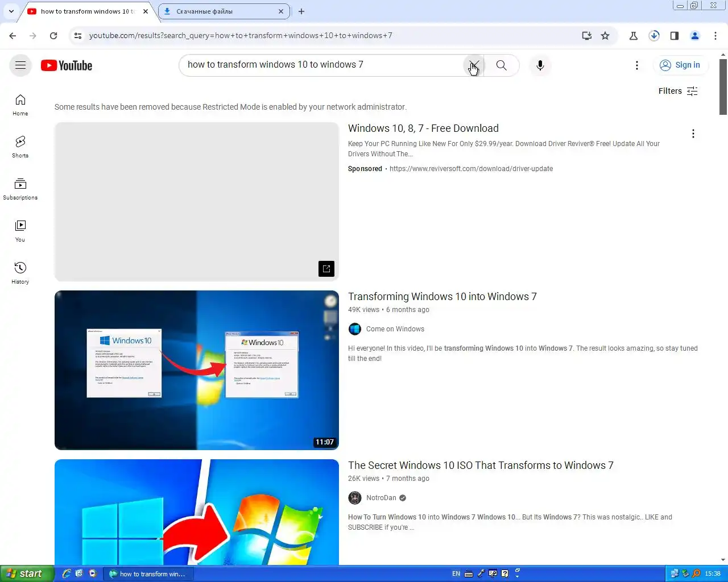Open a new browser tab

(x=301, y=11)
